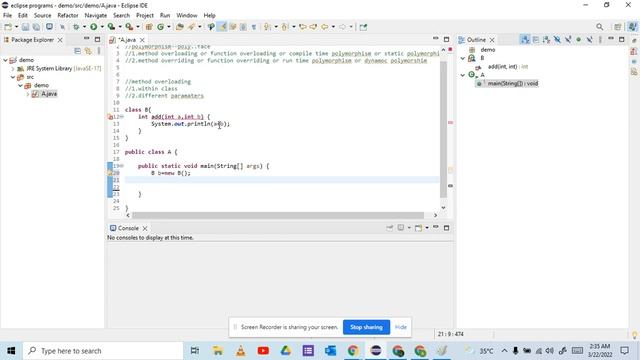The width and height of the screenshot is (640, 360).
Task: Select add(int, int) in Outline
Action: pyautogui.click(x=508, y=67)
